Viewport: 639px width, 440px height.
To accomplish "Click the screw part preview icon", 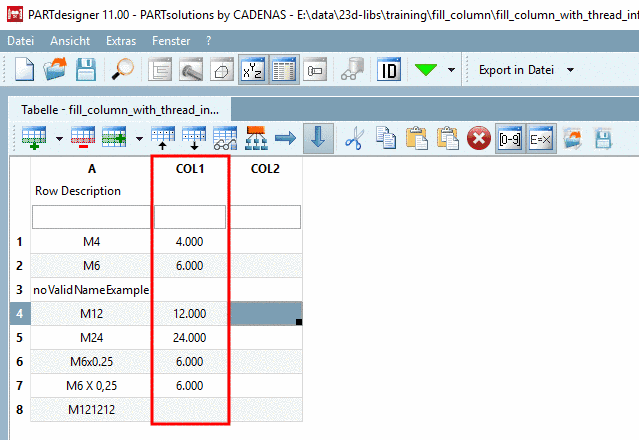I will (x=191, y=70).
